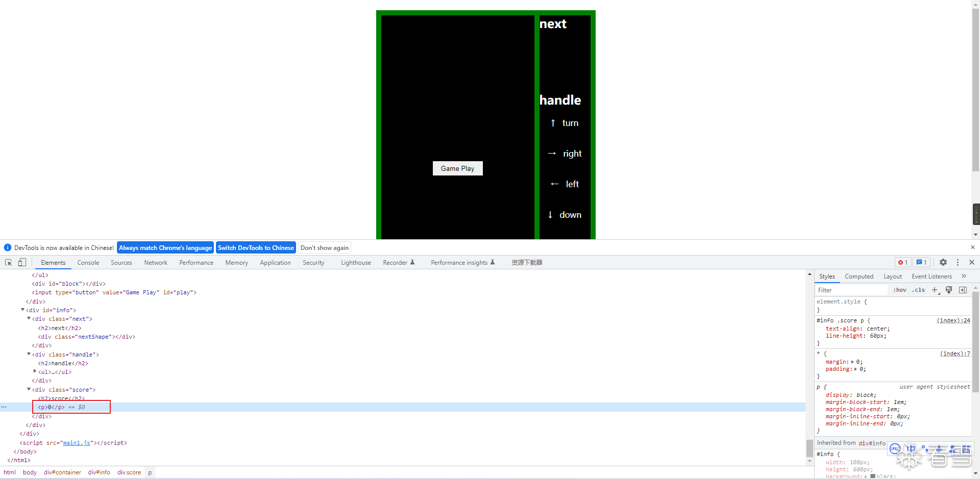Select the html breadcrumb
The image size is (980, 479).
point(10,472)
